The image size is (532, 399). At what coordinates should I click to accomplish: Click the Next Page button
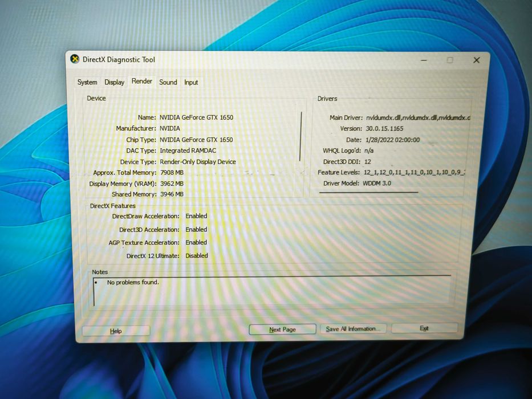282,329
